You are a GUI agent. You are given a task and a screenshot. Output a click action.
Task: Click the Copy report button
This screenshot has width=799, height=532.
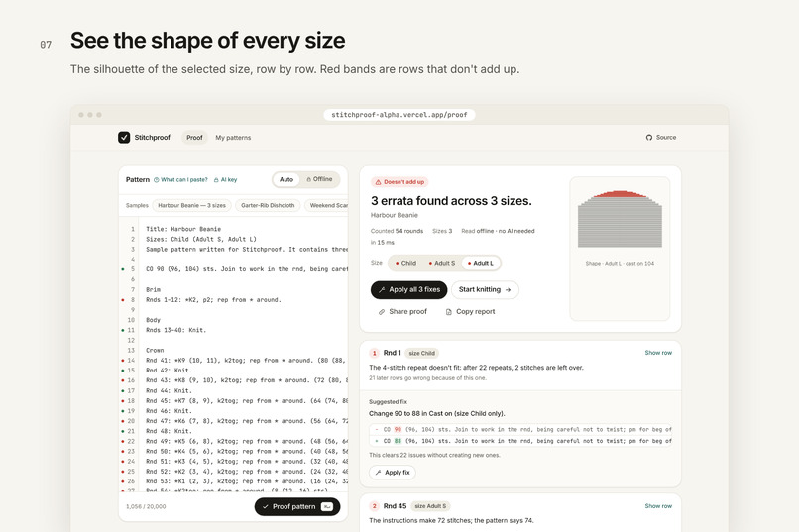point(470,311)
